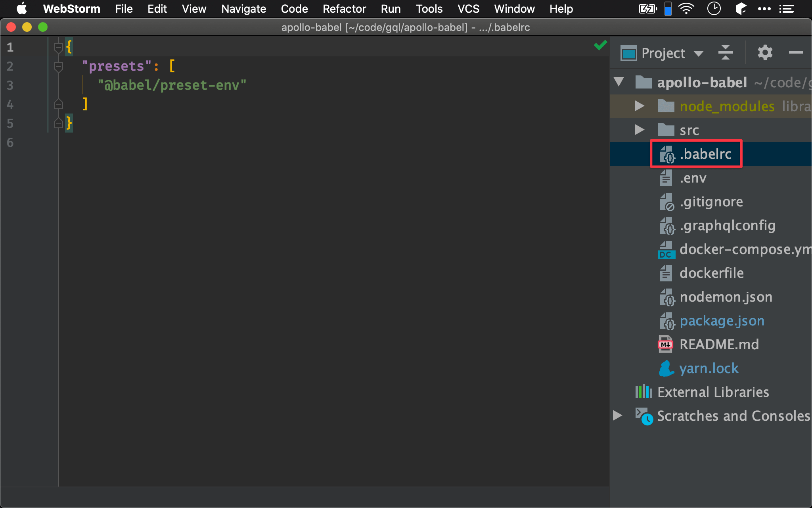Screen dimensions: 812x508
Task: Open the Help menu
Action: coord(561,9)
